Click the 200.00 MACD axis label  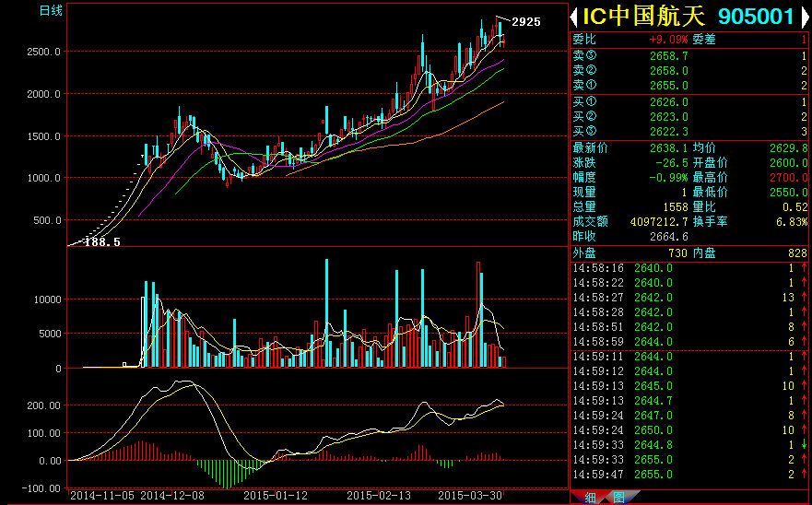pyautogui.click(x=42, y=405)
